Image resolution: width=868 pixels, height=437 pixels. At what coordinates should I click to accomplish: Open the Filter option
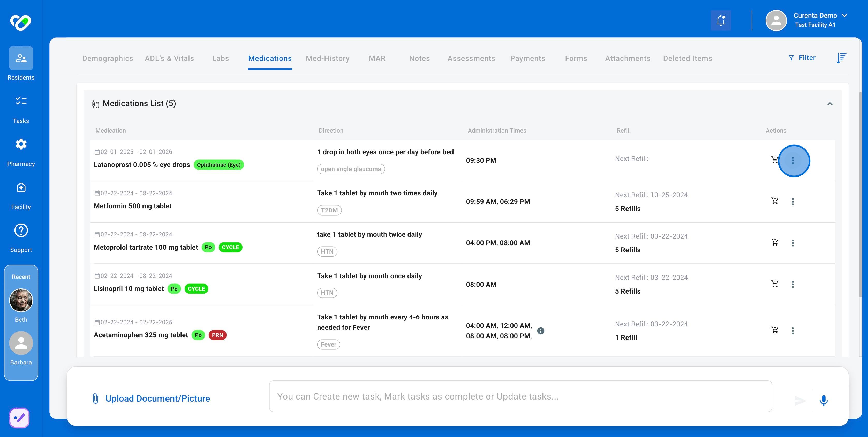pyautogui.click(x=802, y=58)
